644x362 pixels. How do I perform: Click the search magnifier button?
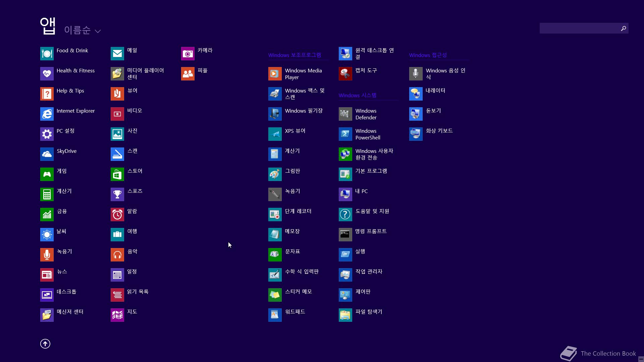[x=624, y=28]
